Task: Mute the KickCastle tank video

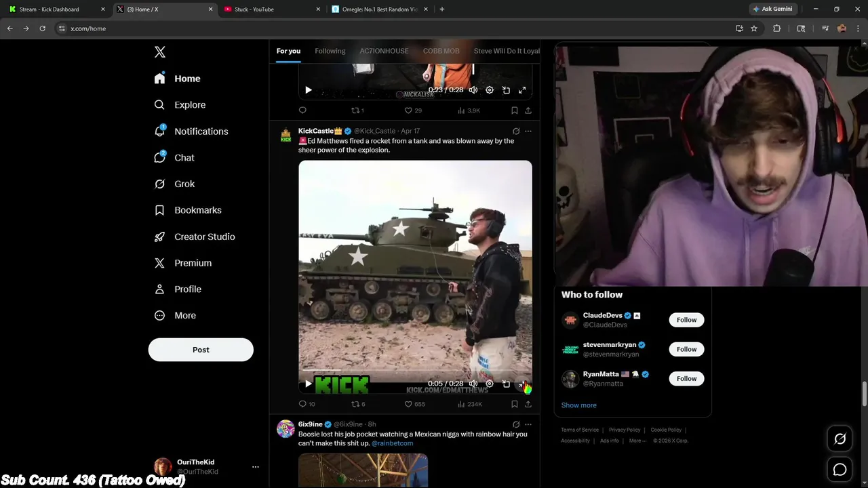Action: coord(473,384)
